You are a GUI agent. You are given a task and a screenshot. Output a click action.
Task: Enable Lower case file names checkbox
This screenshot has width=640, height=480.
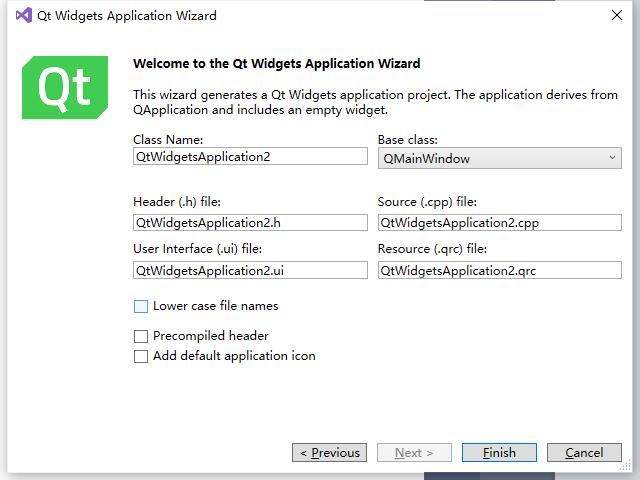[x=141, y=306]
